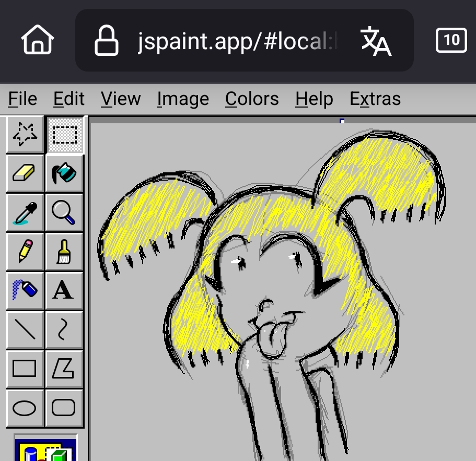
Task: Tap the site security lock icon
Action: click(x=107, y=41)
